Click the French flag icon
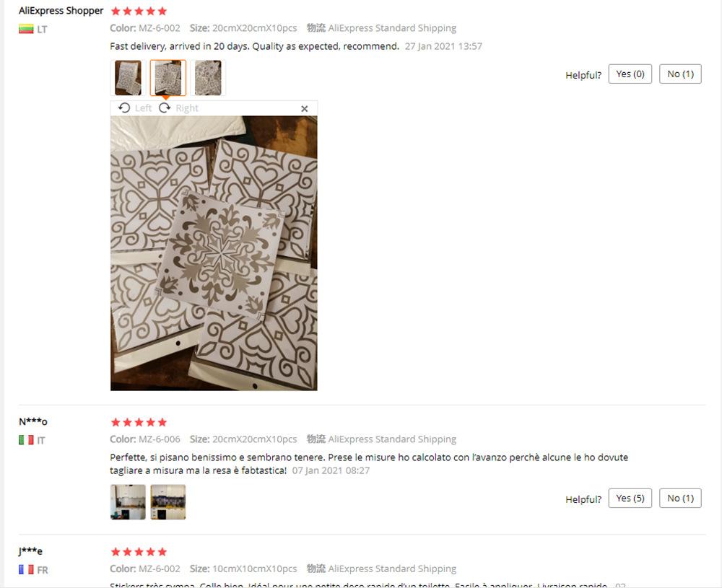The width and height of the screenshot is (722, 588). [x=26, y=569]
